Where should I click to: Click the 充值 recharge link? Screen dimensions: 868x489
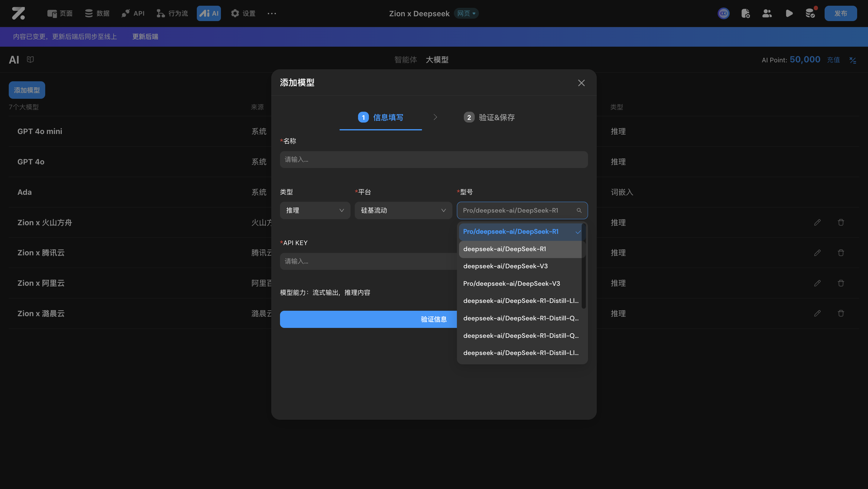click(x=833, y=60)
